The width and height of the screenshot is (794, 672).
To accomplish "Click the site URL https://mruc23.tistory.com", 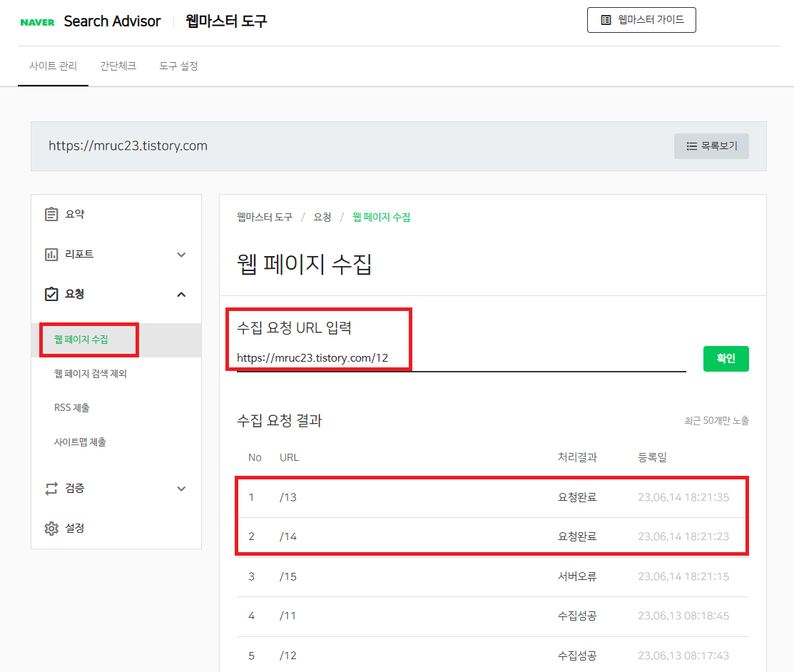I will (x=128, y=146).
